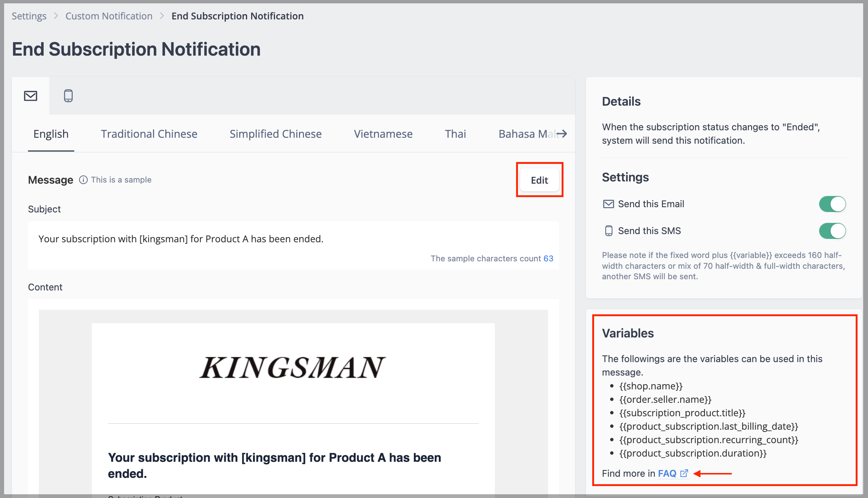Switch to the SMS phone channel tab

click(x=68, y=96)
